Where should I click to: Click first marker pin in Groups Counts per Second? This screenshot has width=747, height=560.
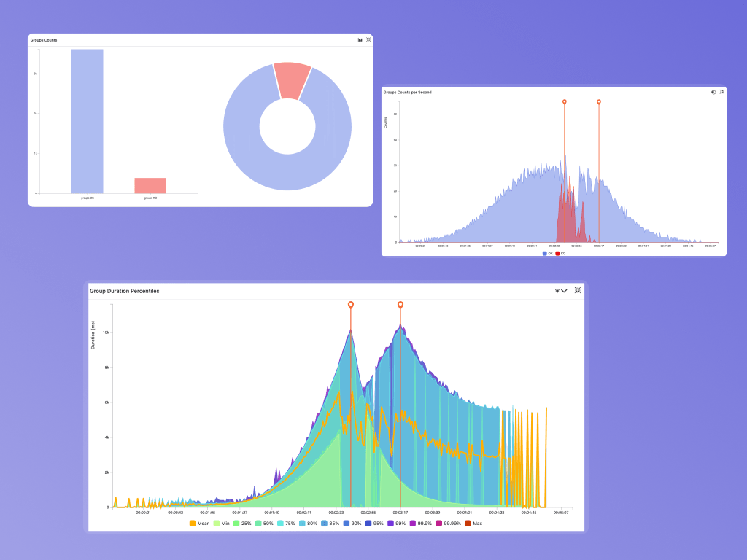click(x=565, y=102)
